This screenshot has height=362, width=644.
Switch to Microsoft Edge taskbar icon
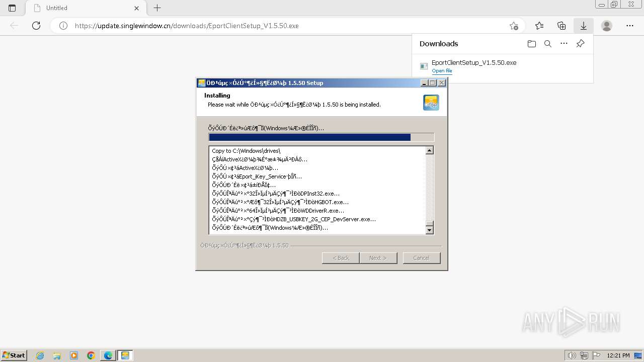[x=108, y=355]
